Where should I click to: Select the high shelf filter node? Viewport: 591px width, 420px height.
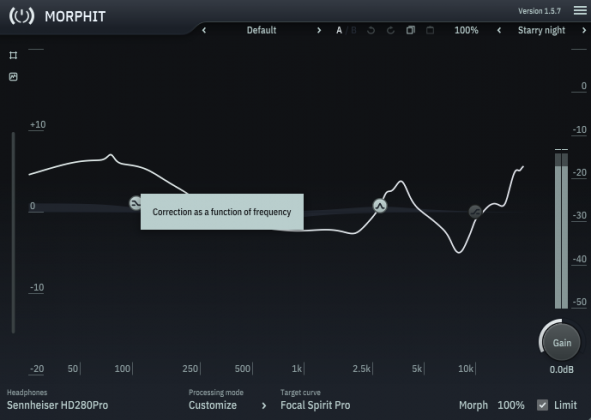475,212
